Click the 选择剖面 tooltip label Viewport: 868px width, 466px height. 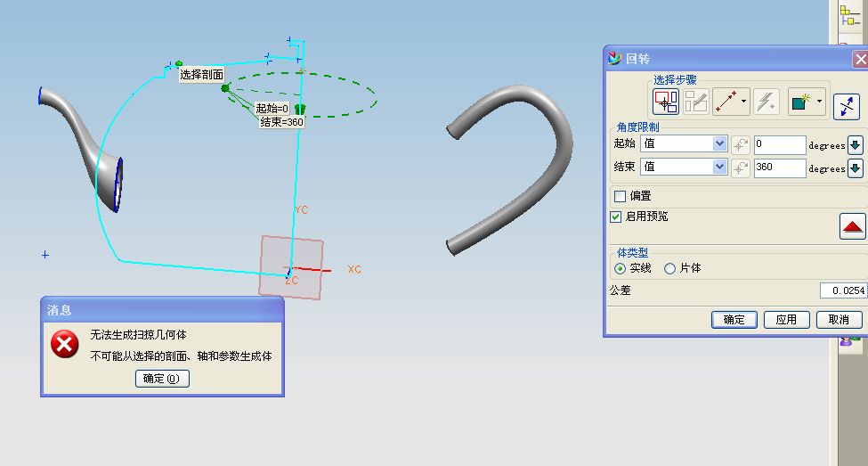(x=201, y=75)
